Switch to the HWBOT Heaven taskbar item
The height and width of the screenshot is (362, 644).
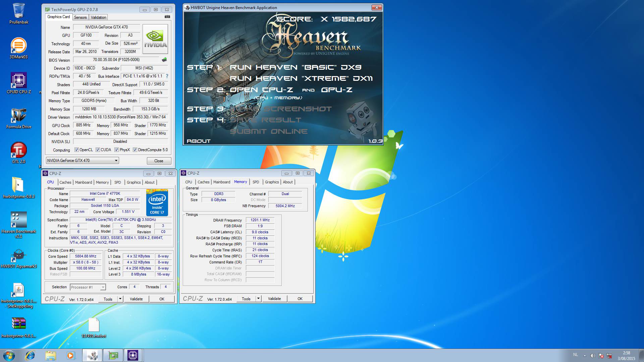pyautogui.click(x=92, y=355)
